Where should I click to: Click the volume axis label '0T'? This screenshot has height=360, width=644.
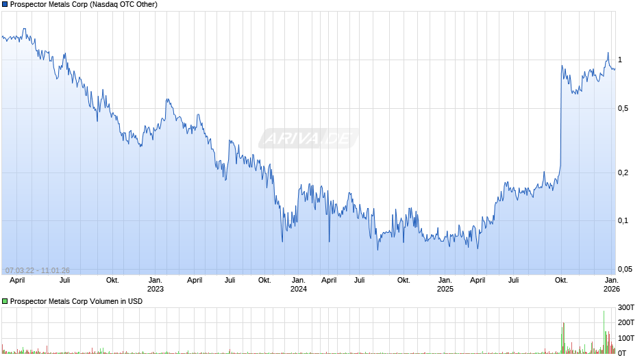point(622,353)
